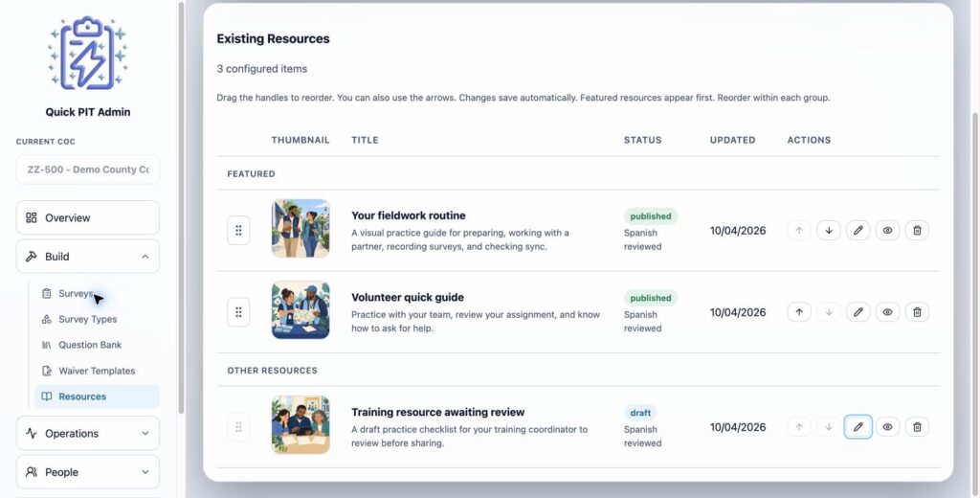Move Volunteer quick guide down
This screenshot has width=980, height=498.
(829, 311)
